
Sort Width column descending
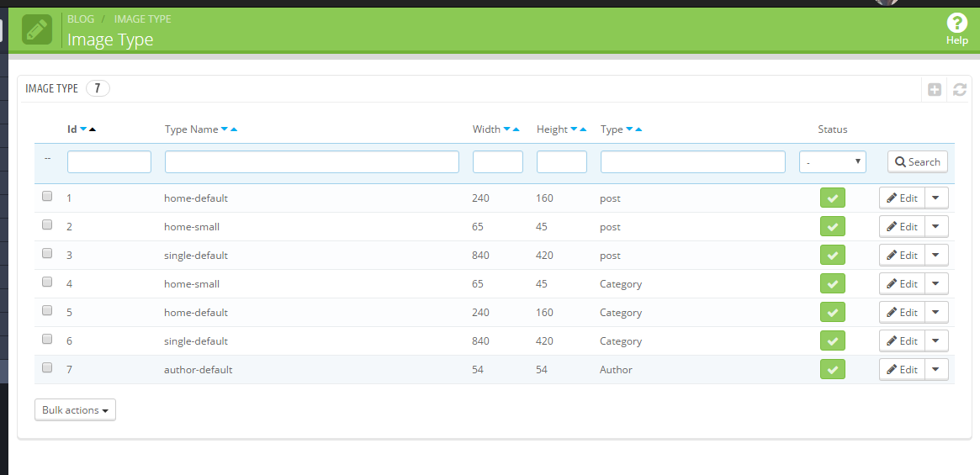(x=507, y=129)
